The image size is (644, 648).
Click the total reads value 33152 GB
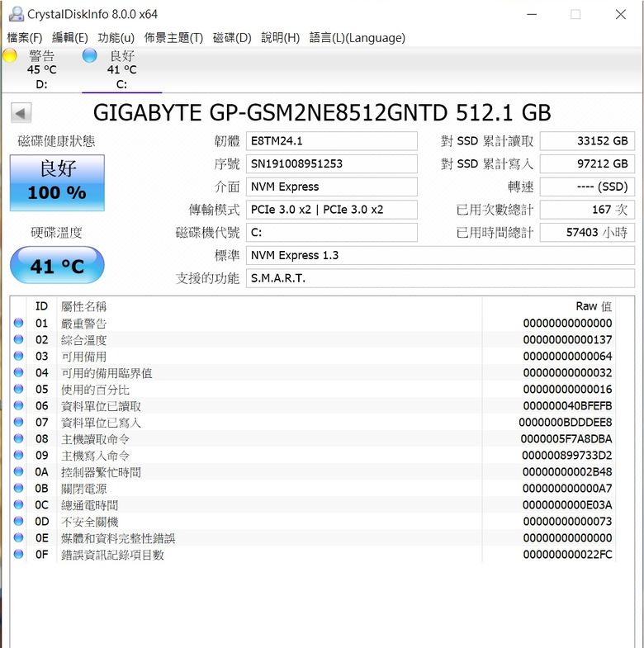587,141
